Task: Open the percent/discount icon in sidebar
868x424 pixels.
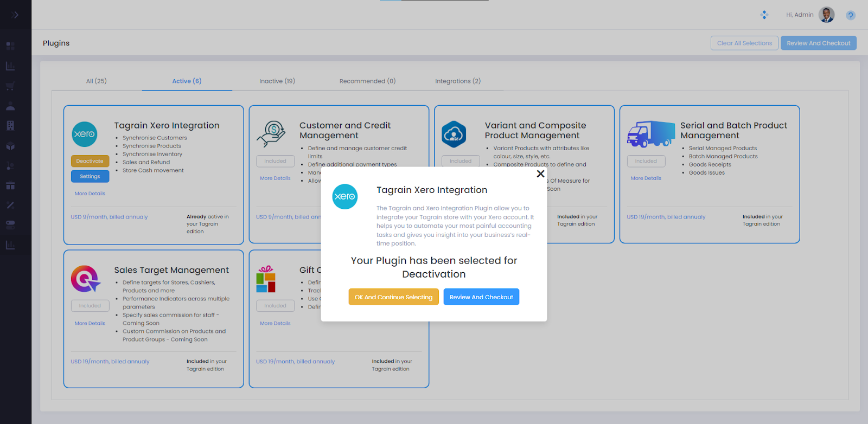Action: (x=10, y=205)
